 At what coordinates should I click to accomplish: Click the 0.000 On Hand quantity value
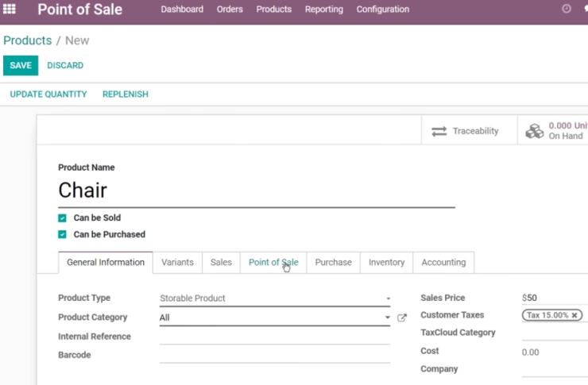[568, 125]
